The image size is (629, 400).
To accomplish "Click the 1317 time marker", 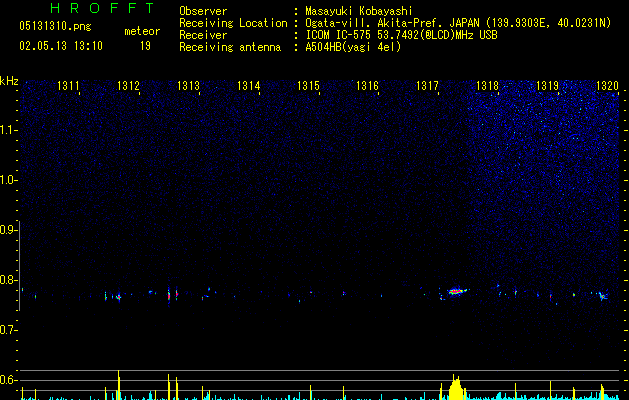I will [x=427, y=86].
